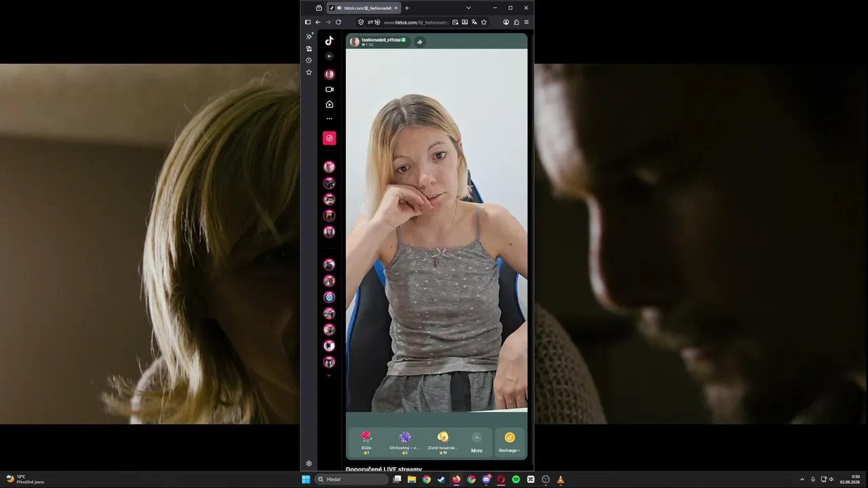Screen dimensions: 868x488
Task: Open a new browser tab
Action: [x=407, y=8]
